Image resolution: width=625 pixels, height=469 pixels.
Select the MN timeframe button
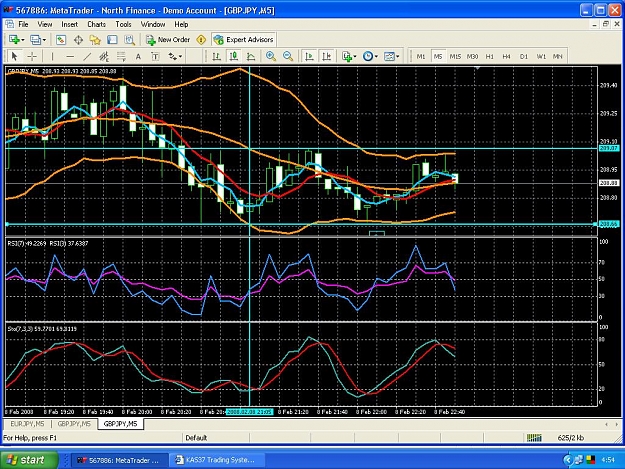coord(557,57)
